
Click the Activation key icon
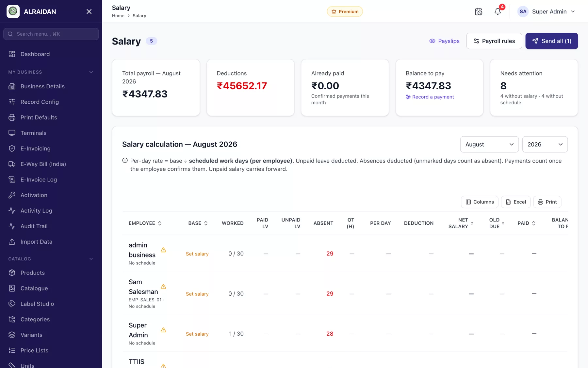coord(12,195)
